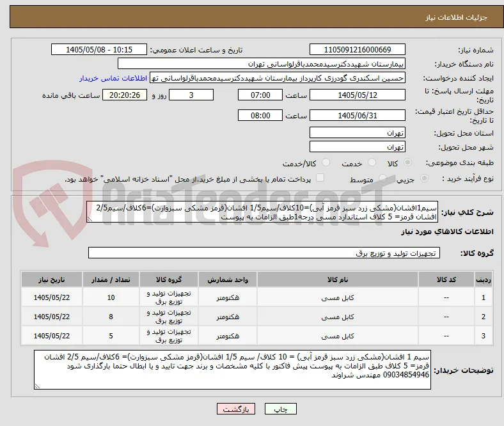Click date 1405/05/22 in row 3

[x=52, y=336]
